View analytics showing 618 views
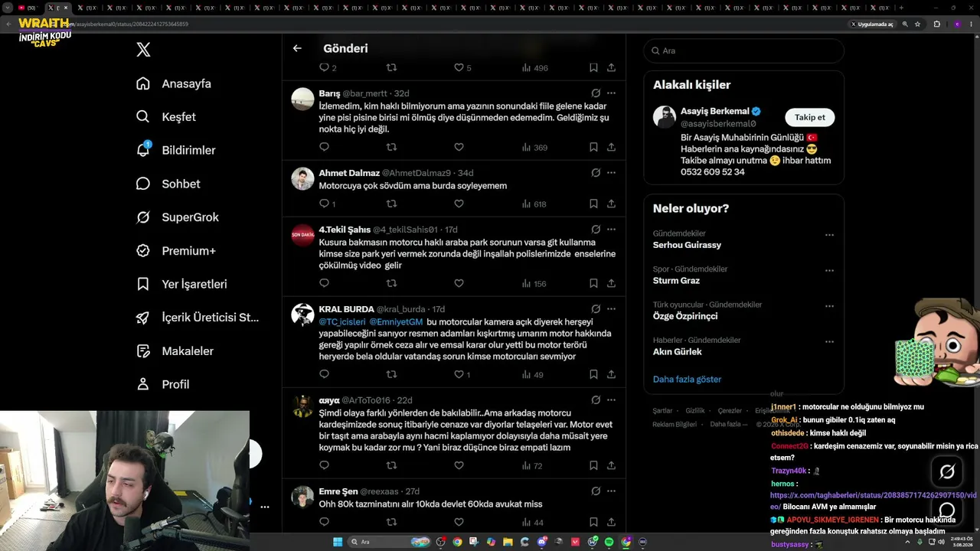 [x=534, y=204]
